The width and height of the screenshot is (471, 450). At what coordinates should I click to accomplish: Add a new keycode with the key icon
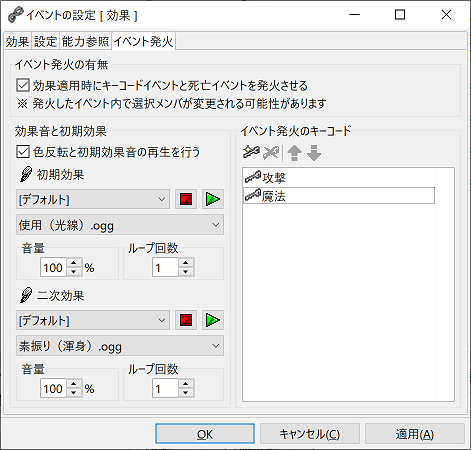(251, 153)
